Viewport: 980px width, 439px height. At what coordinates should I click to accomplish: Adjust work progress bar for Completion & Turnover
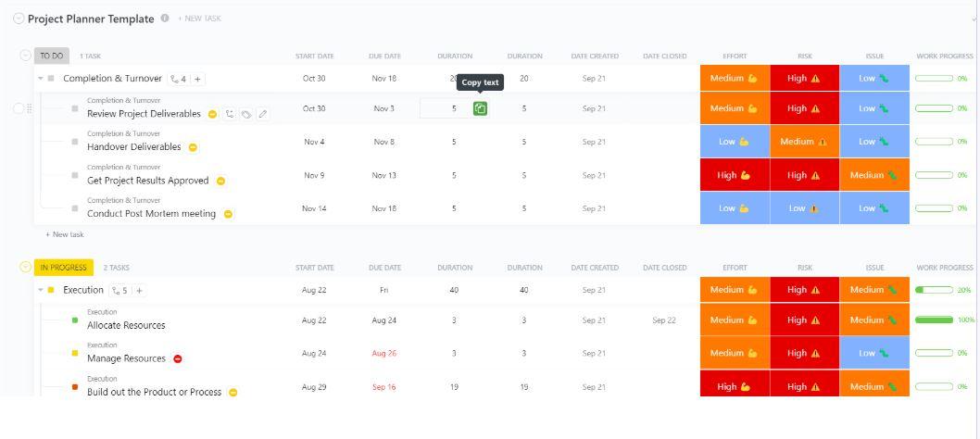pyautogui.click(x=934, y=79)
